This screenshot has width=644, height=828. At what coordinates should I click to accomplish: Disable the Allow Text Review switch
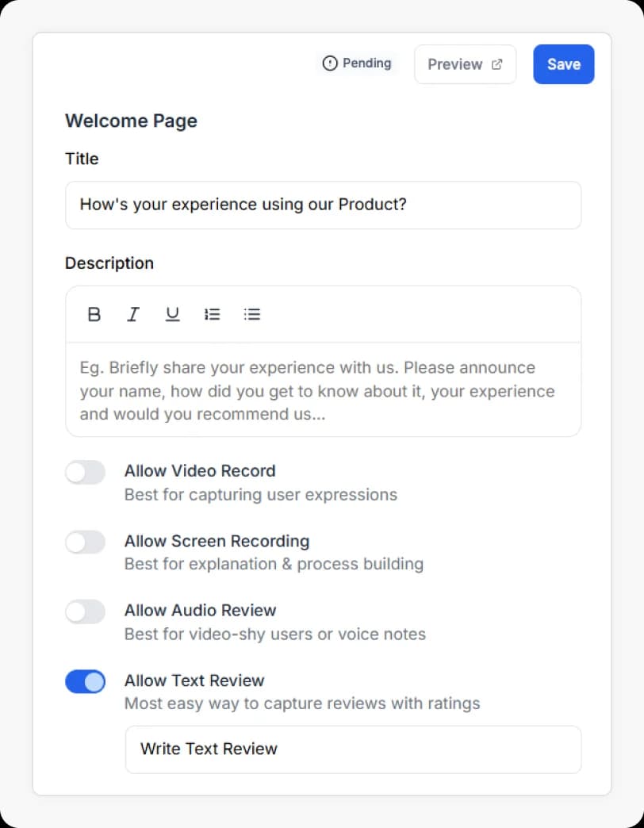coord(85,682)
